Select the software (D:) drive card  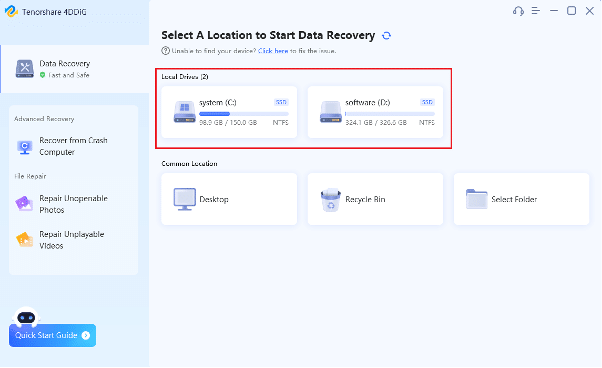(375, 112)
